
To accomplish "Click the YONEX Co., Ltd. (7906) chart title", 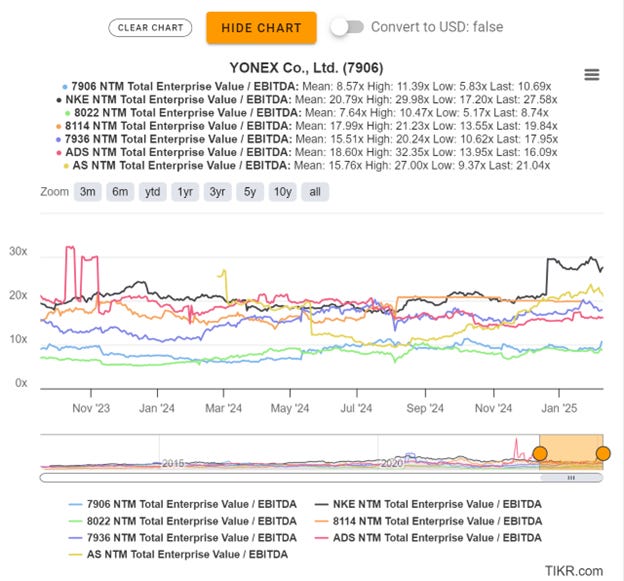I will [x=306, y=68].
